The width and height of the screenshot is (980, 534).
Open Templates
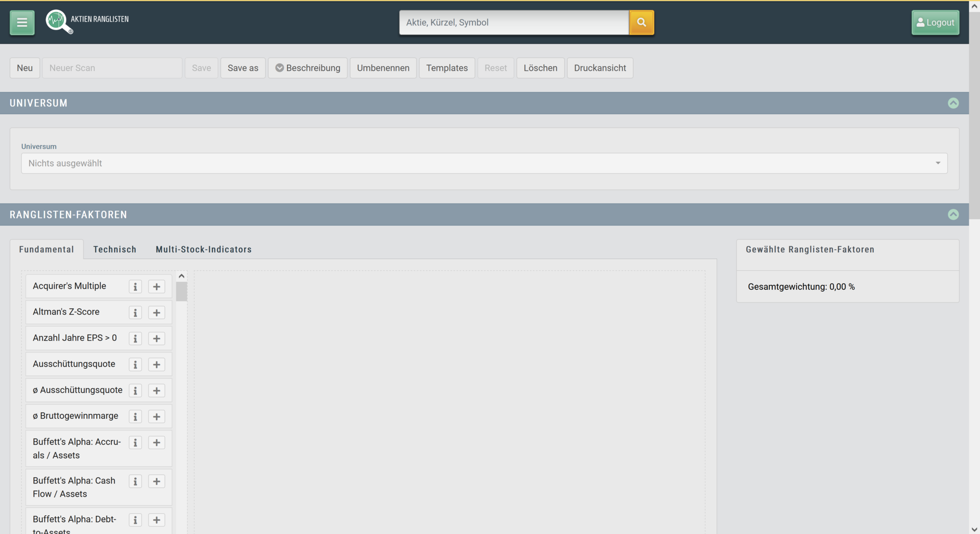[x=447, y=68]
